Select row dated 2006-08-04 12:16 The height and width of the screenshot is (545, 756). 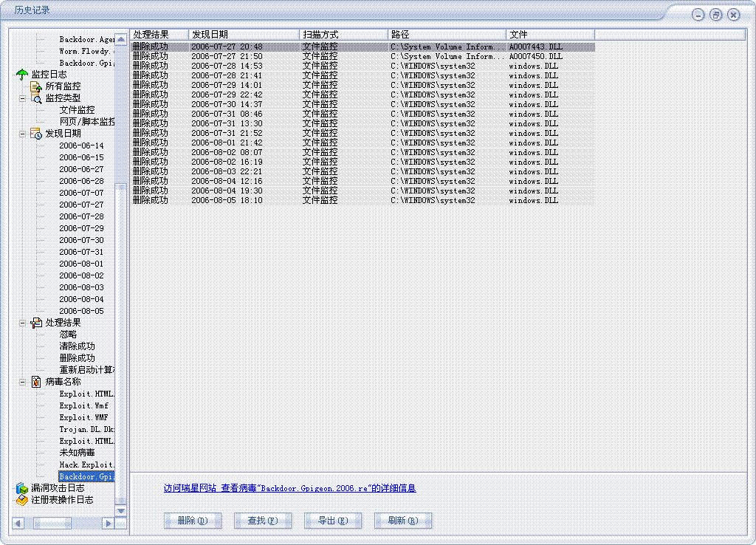coord(362,182)
